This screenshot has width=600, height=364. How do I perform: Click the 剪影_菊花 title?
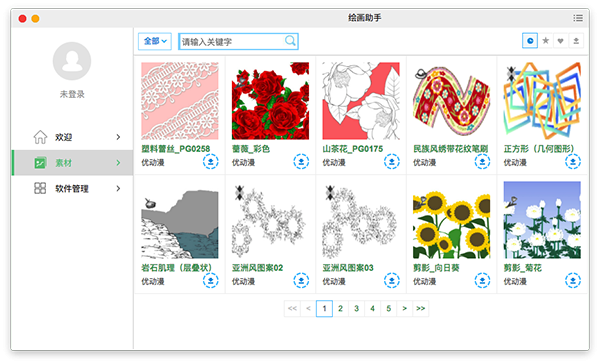pyautogui.click(x=522, y=268)
